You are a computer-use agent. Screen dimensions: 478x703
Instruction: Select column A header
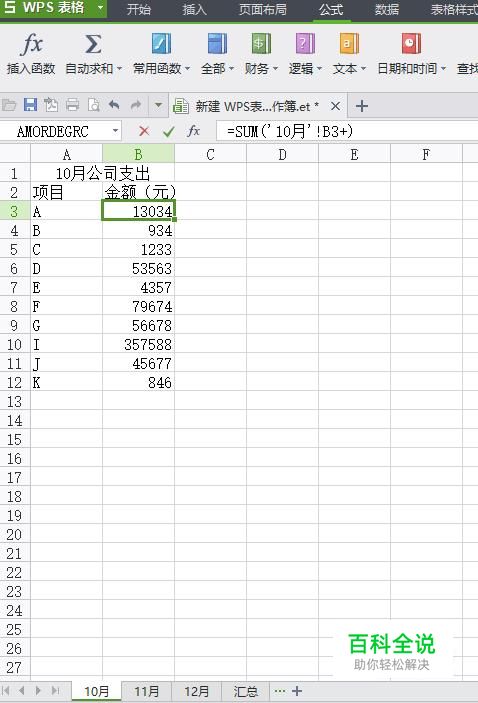pos(66,155)
